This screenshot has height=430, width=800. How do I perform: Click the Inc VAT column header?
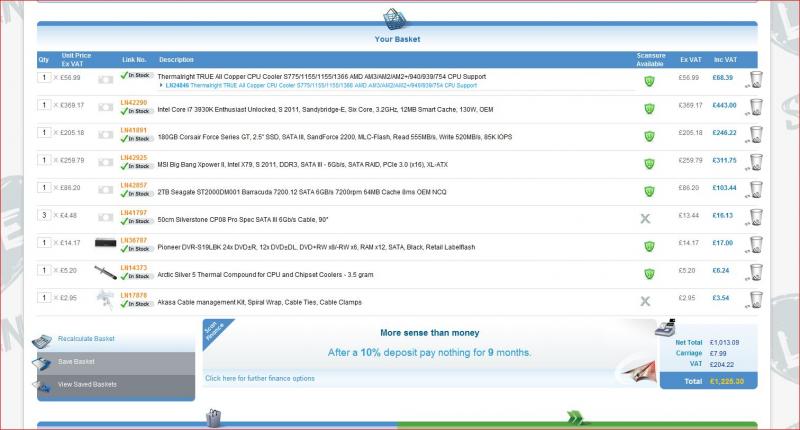725,60
